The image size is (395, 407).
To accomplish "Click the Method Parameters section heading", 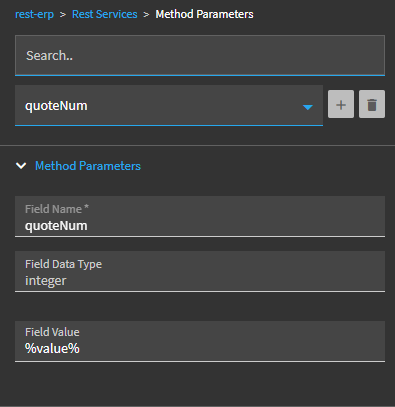I will coord(88,166).
